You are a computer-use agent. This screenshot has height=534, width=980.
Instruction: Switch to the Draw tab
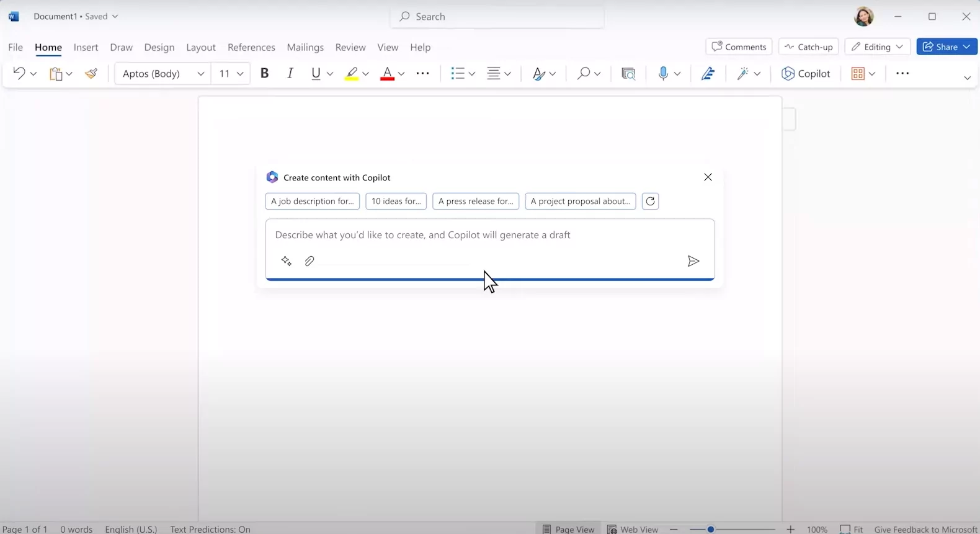pyautogui.click(x=121, y=47)
